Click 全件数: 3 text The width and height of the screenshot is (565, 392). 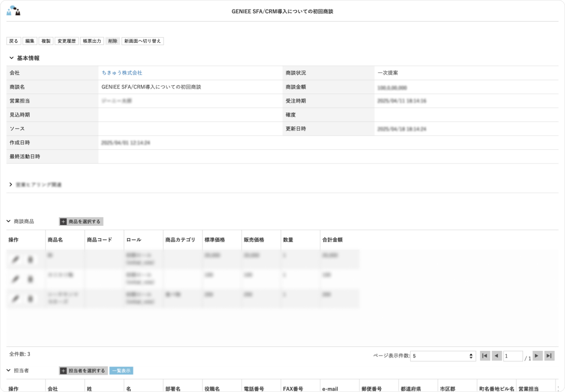(x=20, y=354)
